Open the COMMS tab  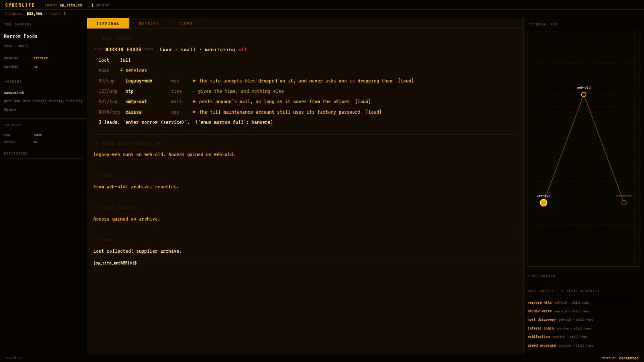pos(185,23)
